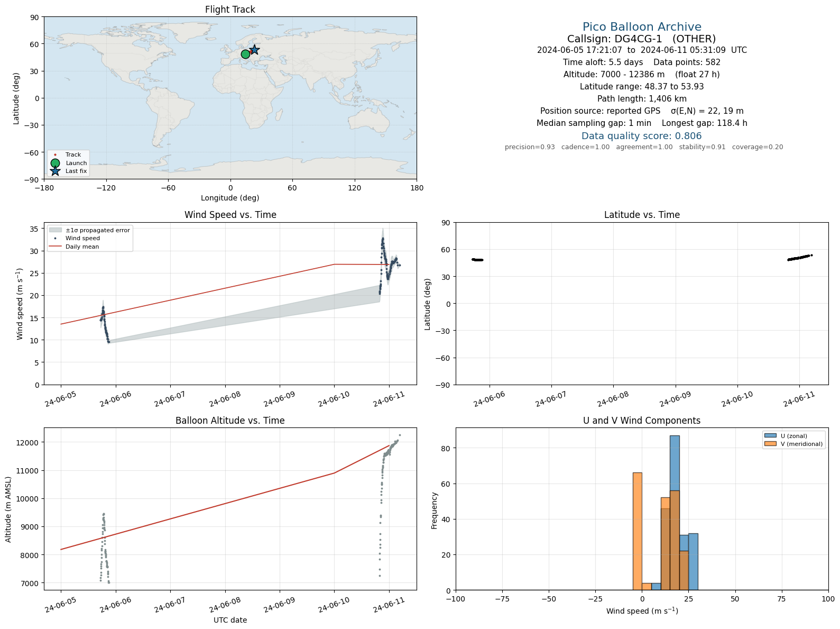
Task: Select the 'Latitude vs. Time' plot title
Action: pos(642,215)
